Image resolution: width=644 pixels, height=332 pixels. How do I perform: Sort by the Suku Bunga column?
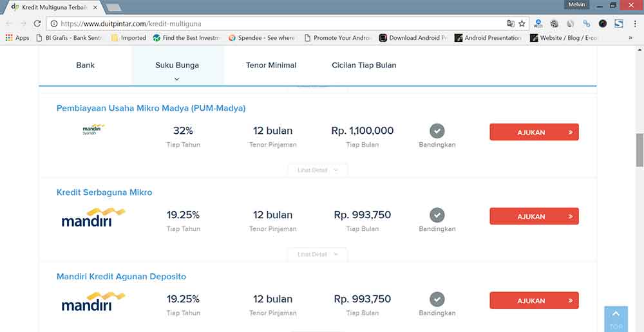177,66
